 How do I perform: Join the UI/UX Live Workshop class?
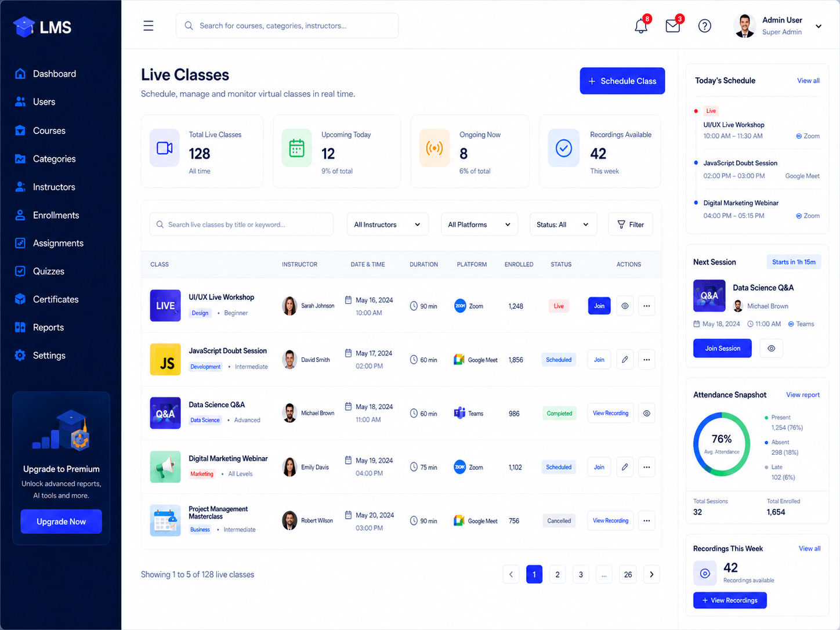599,306
